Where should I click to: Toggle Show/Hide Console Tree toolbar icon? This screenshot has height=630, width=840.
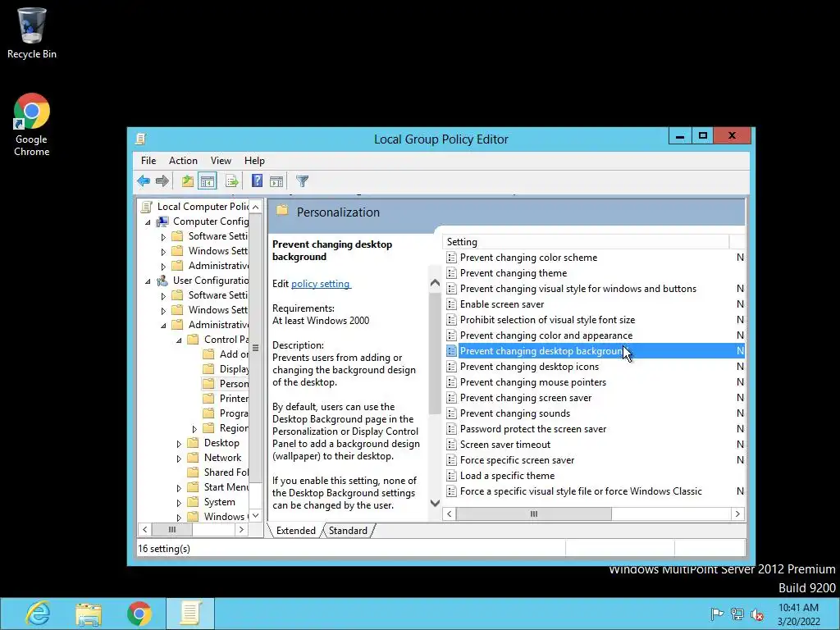[x=208, y=181]
